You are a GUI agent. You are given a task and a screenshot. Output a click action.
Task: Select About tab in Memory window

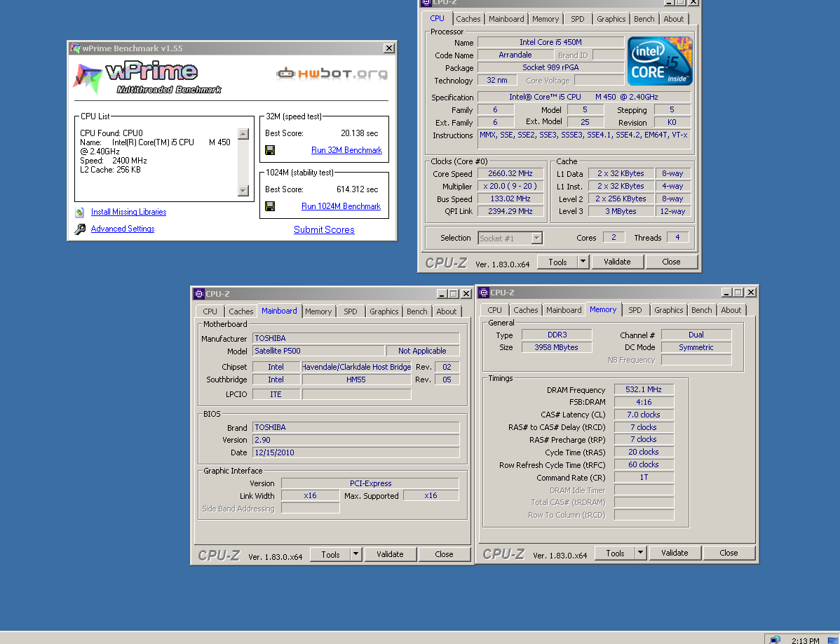(x=731, y=309)
